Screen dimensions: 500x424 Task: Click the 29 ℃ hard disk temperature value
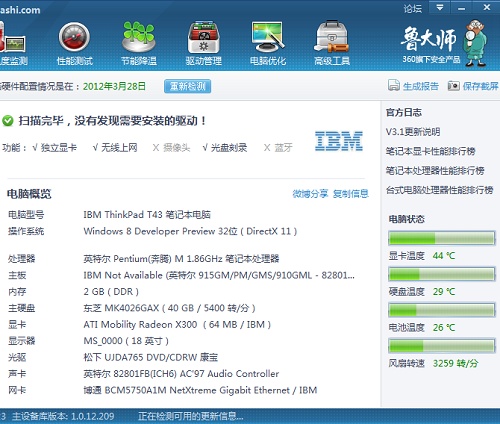coord(444,292)
